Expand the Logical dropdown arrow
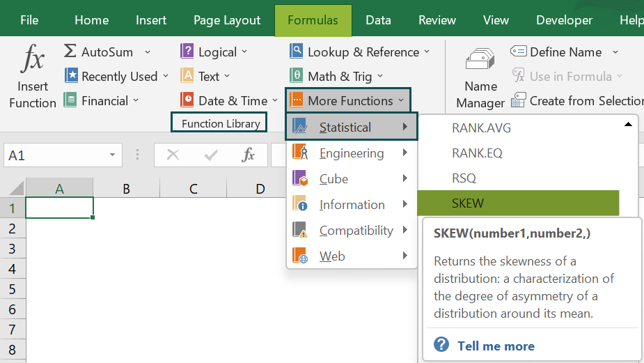 click(x=244, y=52)
